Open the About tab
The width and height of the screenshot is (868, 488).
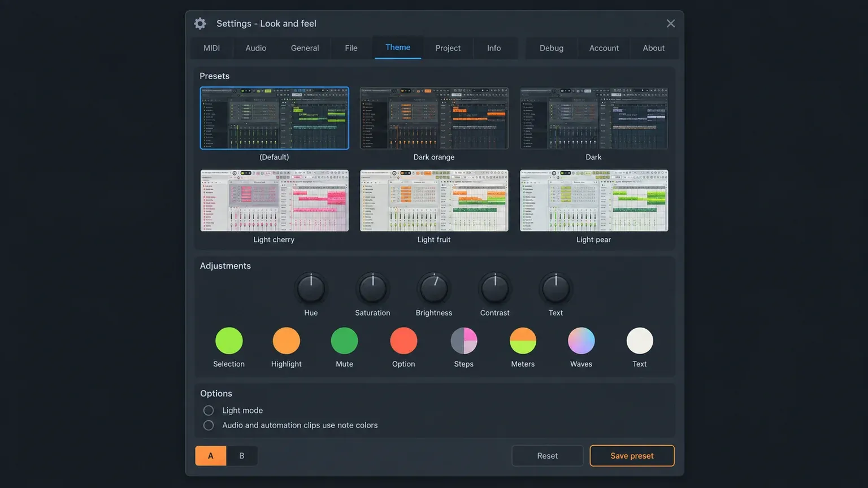point(654,48)
